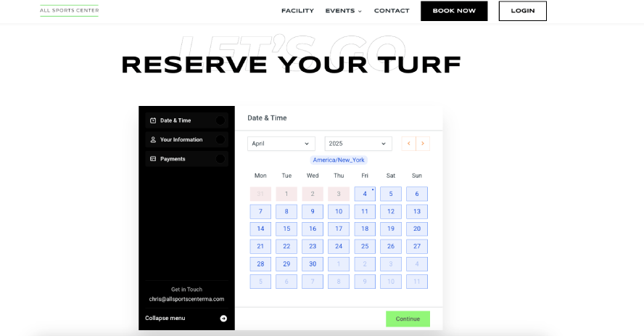Viewport: 644px width, 336px height.
Task: Click the person icon beside Your Information
Action: (x=153, y=139)
